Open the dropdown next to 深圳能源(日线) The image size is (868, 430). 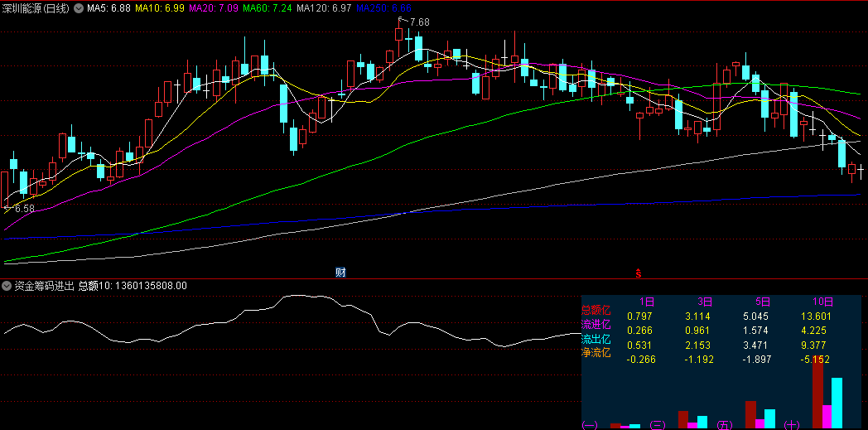[78, 8]
